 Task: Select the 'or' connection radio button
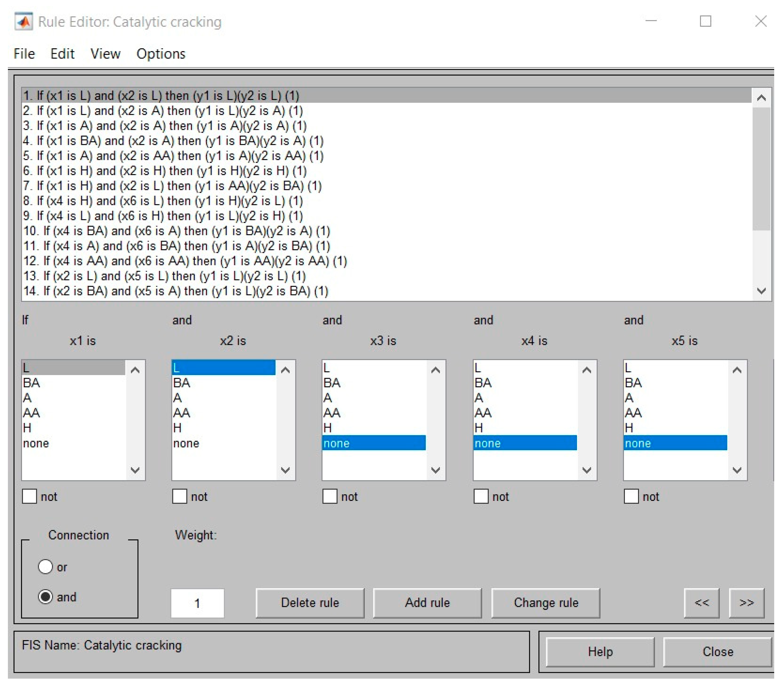[x=45, y=567]
